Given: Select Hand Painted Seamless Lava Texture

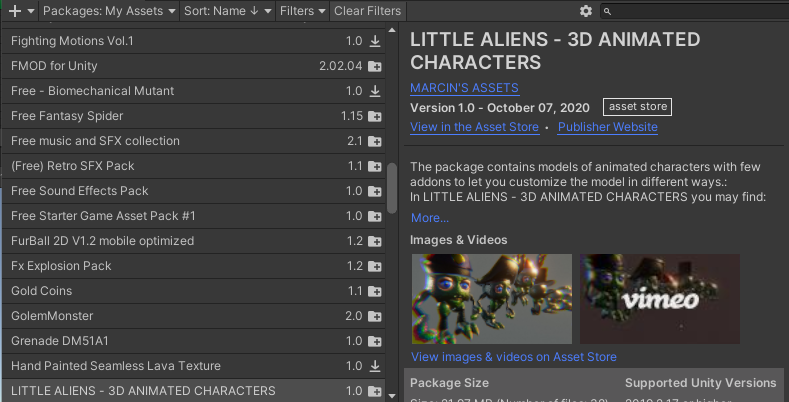Looking at the screenshot, I should (x=194, y=366).
